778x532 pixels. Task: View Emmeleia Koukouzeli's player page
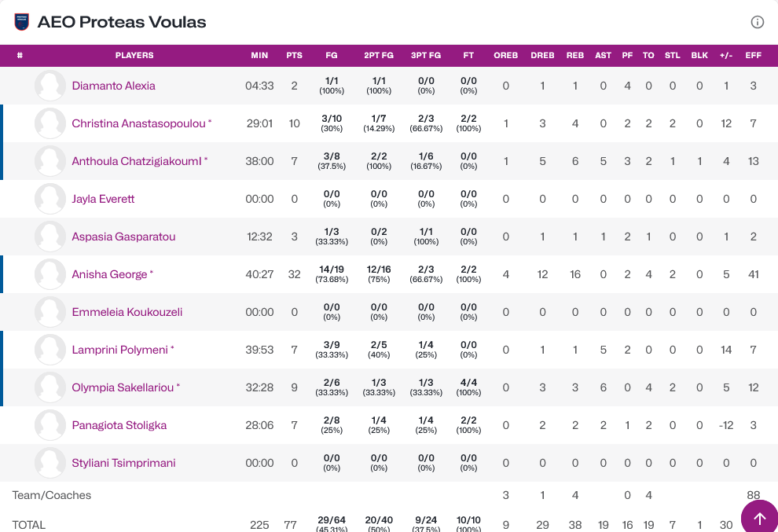127,312
